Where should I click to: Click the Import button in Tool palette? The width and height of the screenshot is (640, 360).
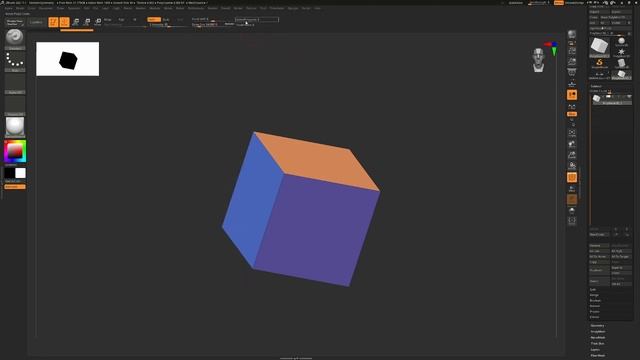tap(599, 12)
